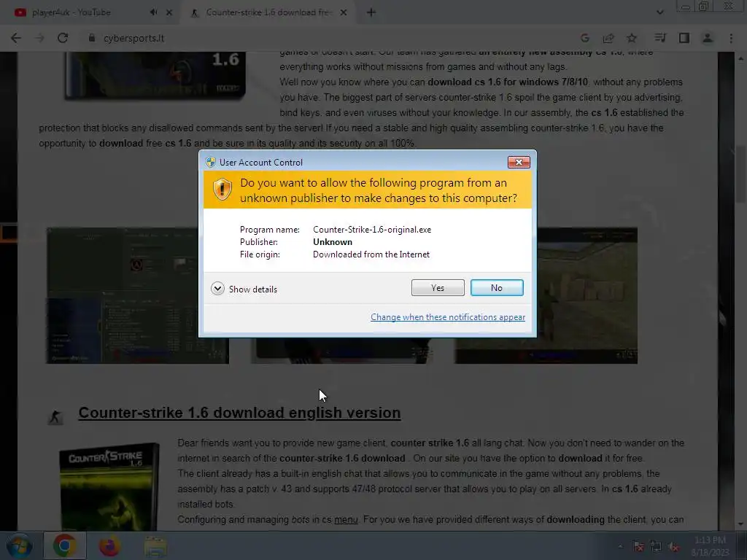Switch to player4uk YouTube tab

click(71, 12)
